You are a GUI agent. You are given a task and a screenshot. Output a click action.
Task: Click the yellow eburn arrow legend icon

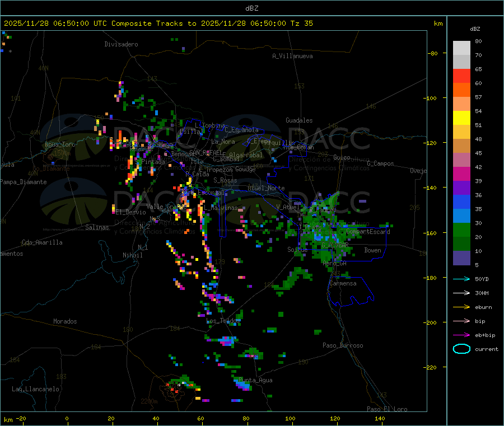tap(461, 307)
